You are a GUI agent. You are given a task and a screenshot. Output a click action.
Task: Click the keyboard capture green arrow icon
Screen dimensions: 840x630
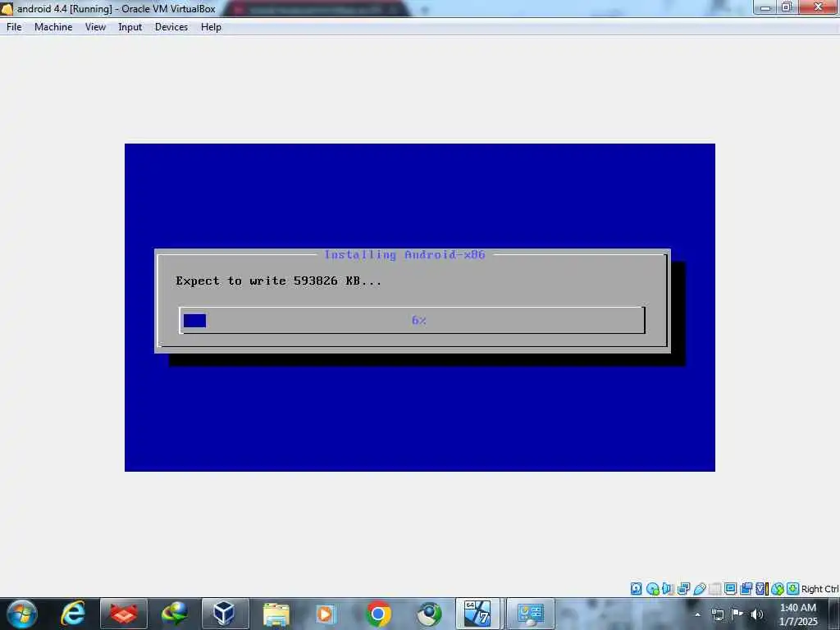(793, 589)
